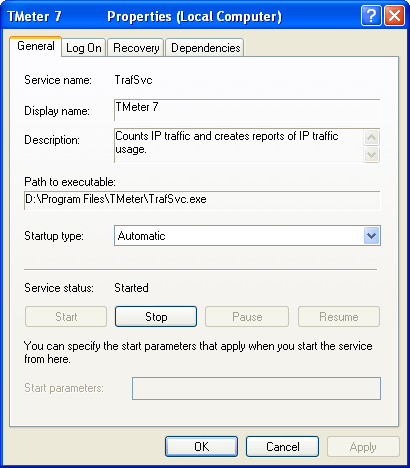Click the disabled Pause button

[x=247, y=317]
